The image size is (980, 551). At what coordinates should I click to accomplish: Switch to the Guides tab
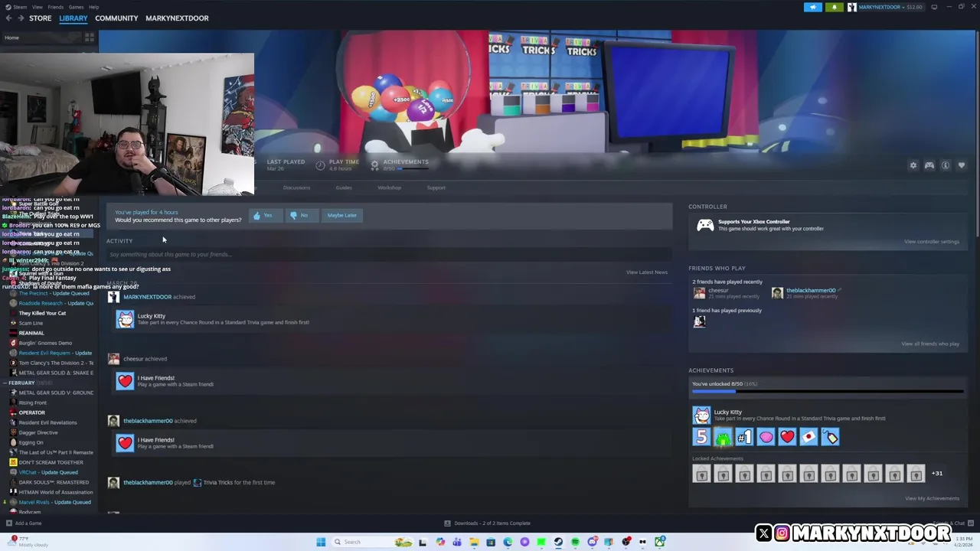(x=344, y=187)
